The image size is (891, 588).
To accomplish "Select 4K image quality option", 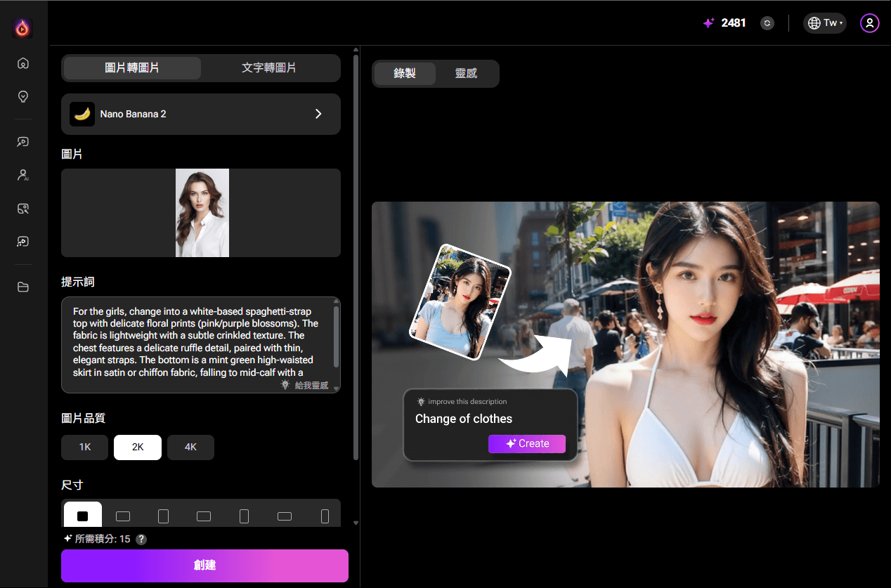I will coord(190,447).
